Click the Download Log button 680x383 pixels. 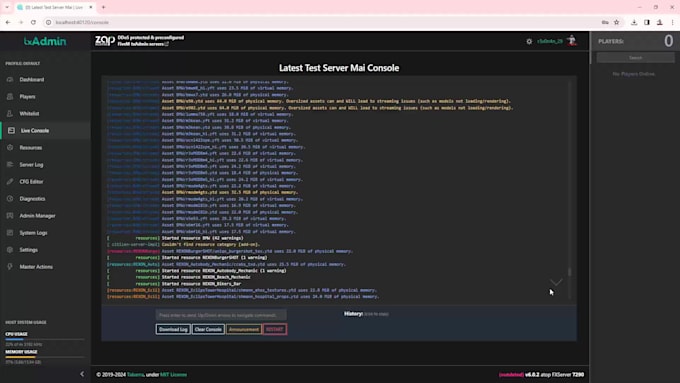click(x=173, y=329)
